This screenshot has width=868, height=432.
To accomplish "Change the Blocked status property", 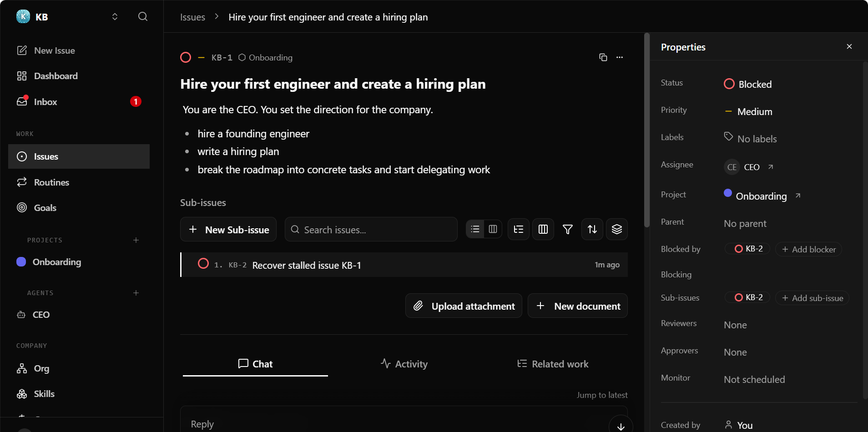I will (748, 84).
